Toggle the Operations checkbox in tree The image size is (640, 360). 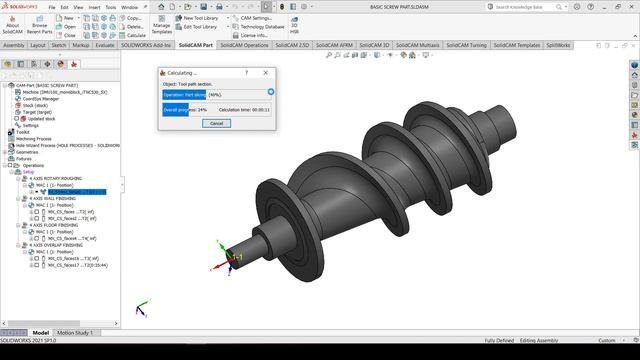tap(10, 165)
